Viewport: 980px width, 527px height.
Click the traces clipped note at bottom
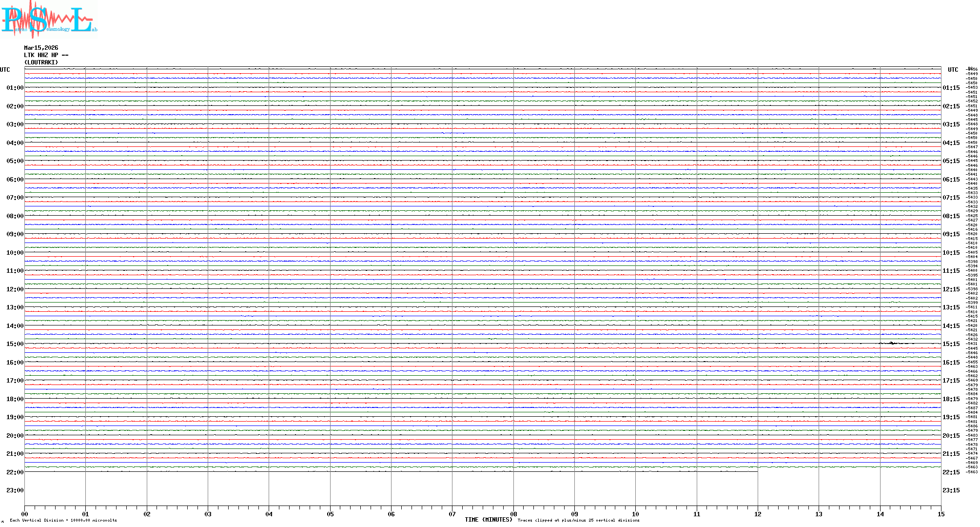(x=578, y=520)
